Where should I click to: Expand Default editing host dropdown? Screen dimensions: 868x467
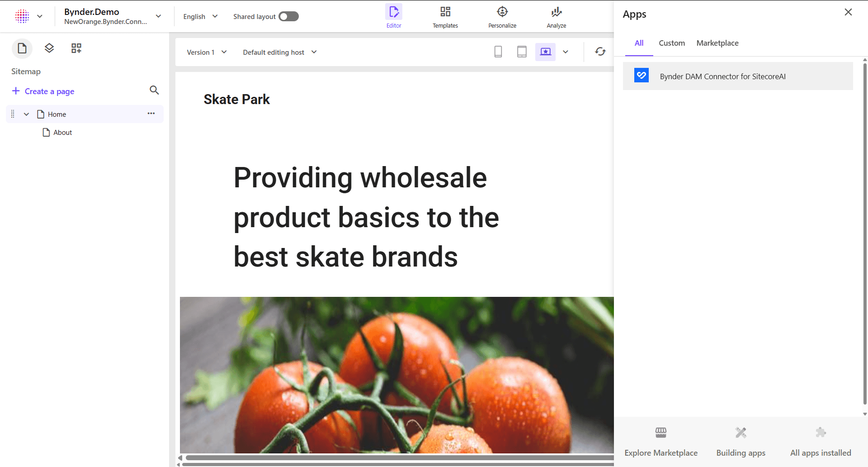click(x=279, y=52)
